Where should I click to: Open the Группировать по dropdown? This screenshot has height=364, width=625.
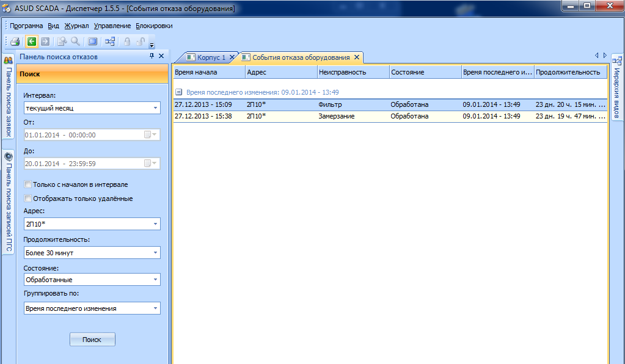[155, 309]
